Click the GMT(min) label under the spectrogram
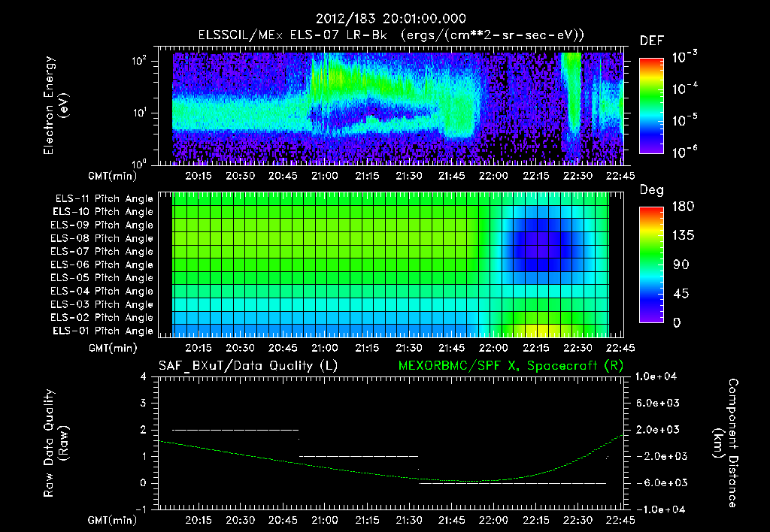 tap(113, 176)
